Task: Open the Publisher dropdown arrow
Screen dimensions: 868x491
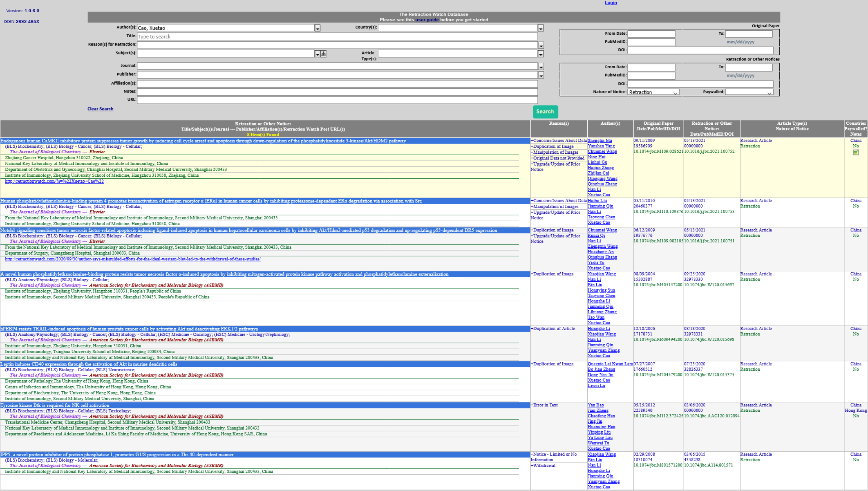Action: [x=541, y=75]
